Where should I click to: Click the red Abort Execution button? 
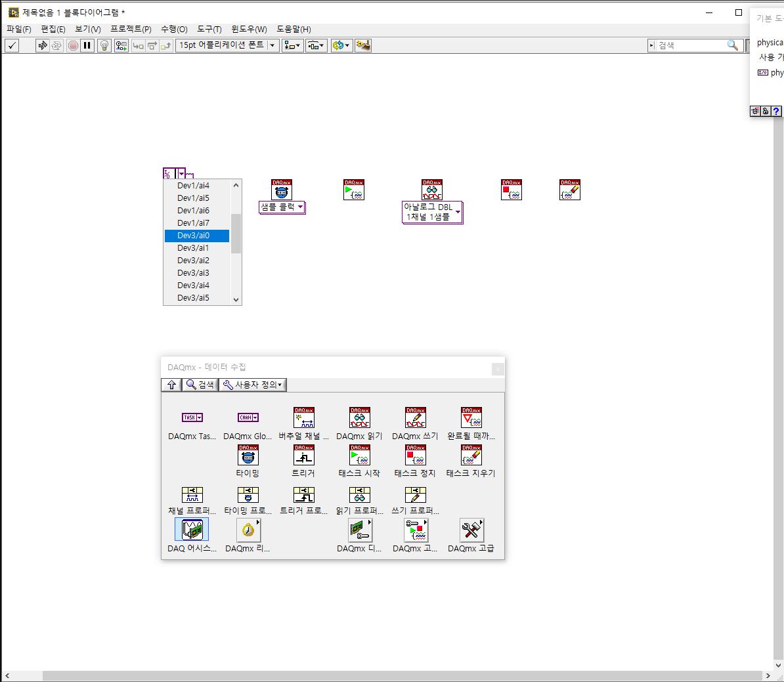(x=73, y=45)
